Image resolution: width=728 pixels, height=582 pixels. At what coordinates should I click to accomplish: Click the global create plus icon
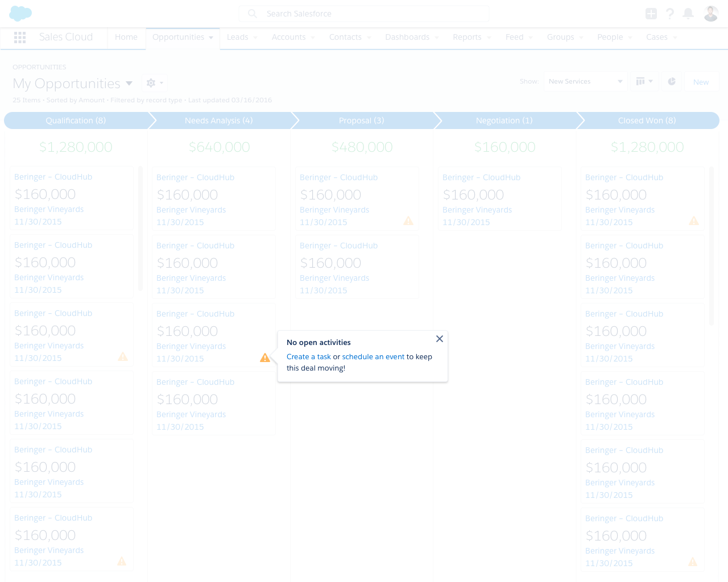coord(651,13)
